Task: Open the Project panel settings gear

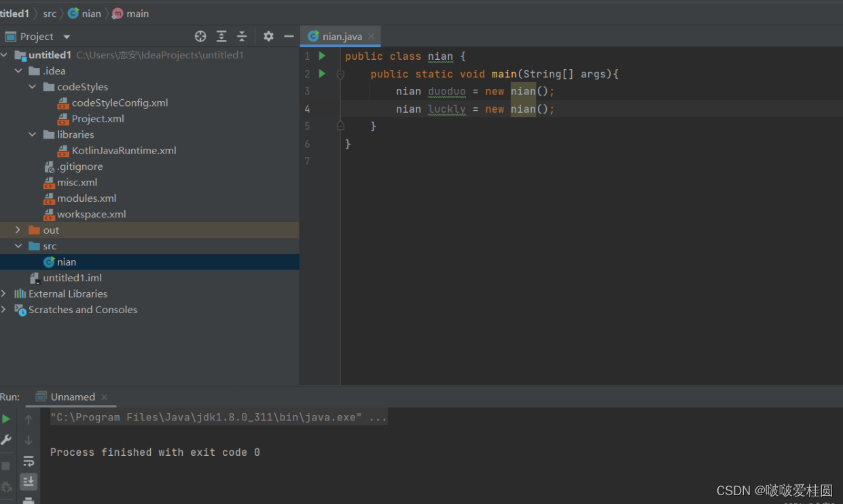Action: [x=268, y=36]
